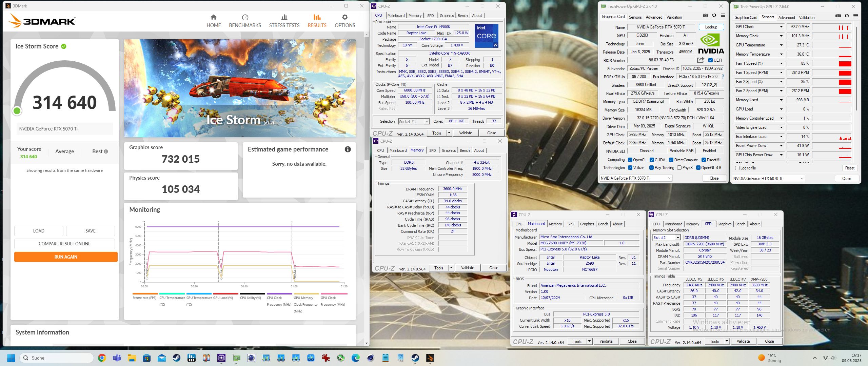Click camera icon in GPU-Z Sensors window
The height and width of the screenshot is (366, 868).
pos(838,16)
